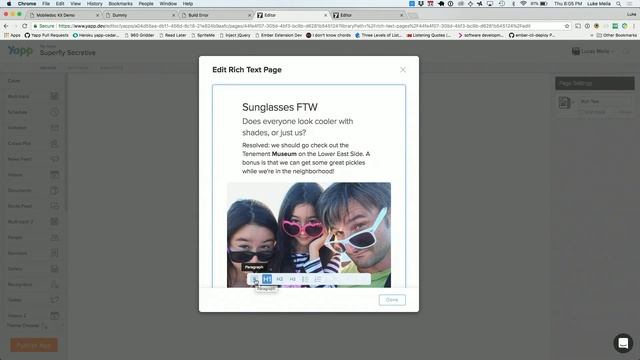Close the Edit Rich Text Page dialog
Image resolution: width=640 pixels, height=360 pixels.
(x=403, y=70)
